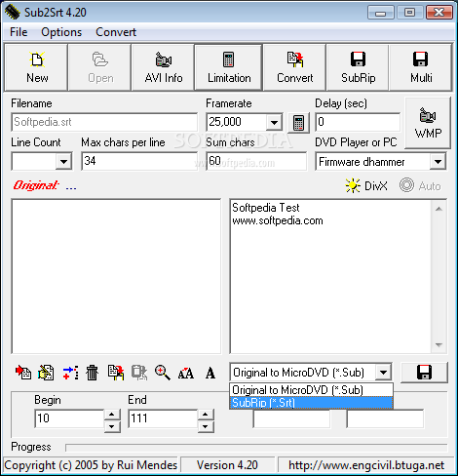This screenshot has height=476, width=458.
Task: Click the New toolbar button
Action: click(x=36, y=67)
